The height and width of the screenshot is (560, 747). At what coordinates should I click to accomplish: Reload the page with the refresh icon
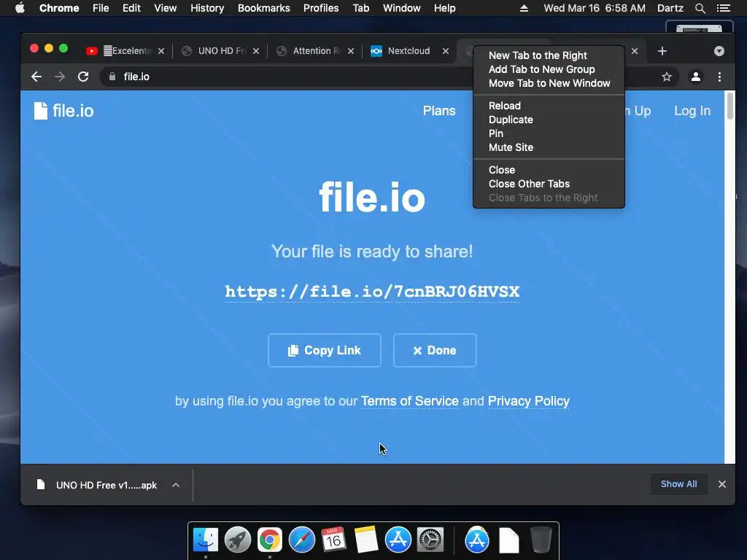83,77
